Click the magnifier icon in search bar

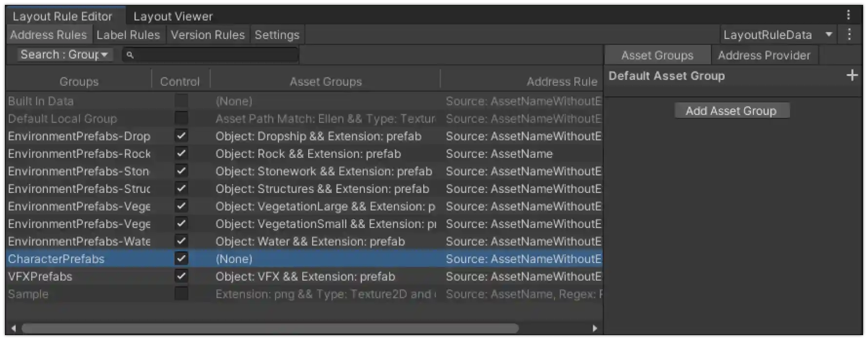point(129,55)
